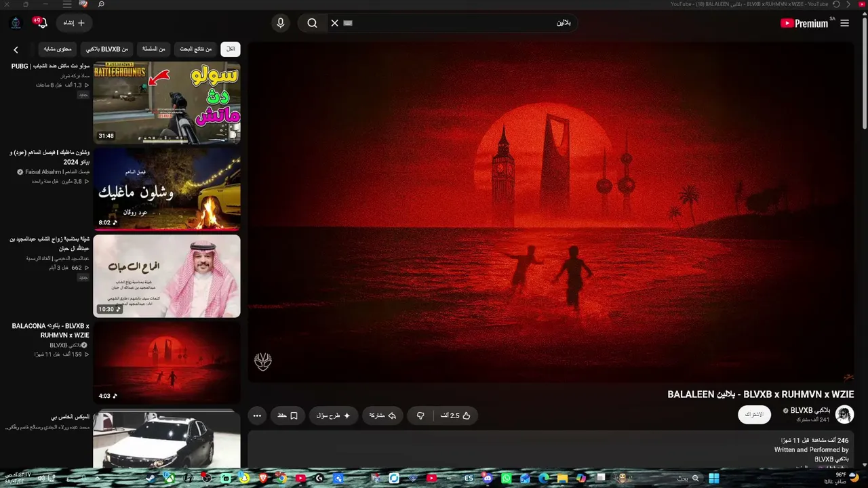The height and width of the screenshot is (488, 868).
Task: Open the wedding shilah 10:30 thumbnail
Action: 167,276
